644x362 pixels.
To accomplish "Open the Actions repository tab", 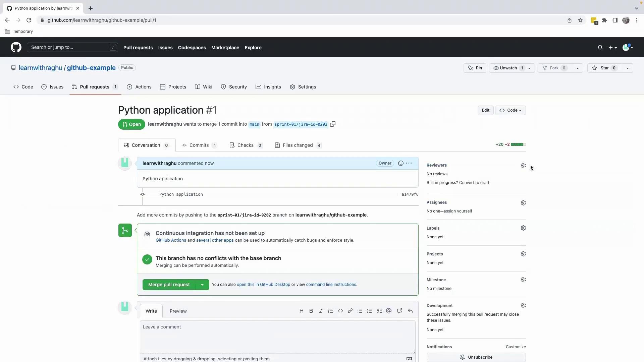I will click(x=139, y=87).
